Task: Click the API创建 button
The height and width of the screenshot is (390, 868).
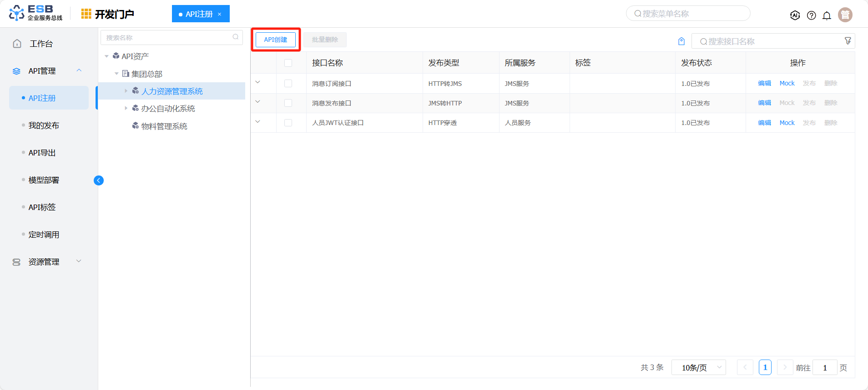Action: pos(276,40)
